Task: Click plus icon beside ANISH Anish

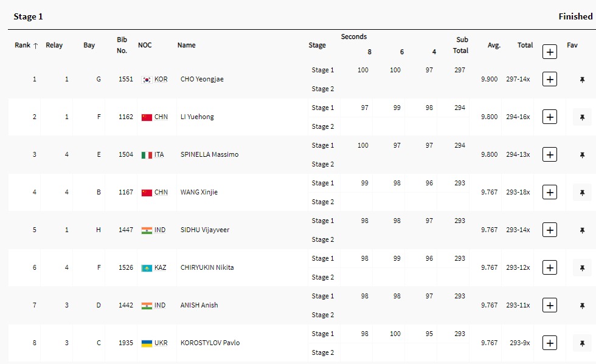Action: click(549, 305)
